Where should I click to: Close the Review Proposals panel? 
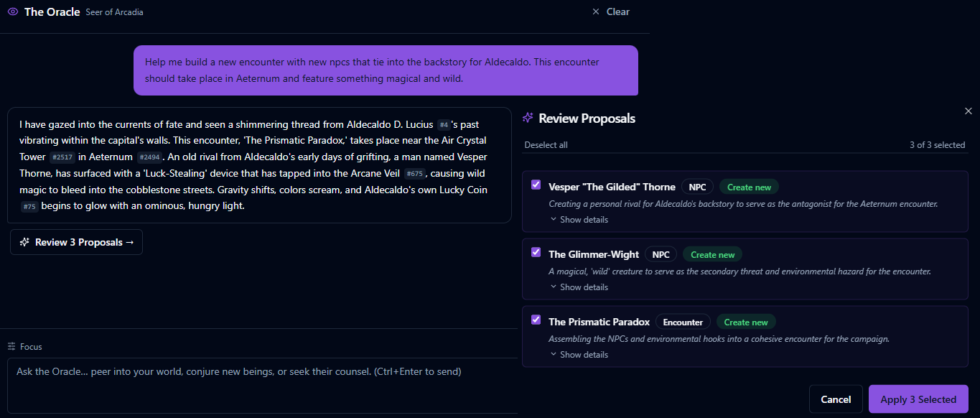968,111
